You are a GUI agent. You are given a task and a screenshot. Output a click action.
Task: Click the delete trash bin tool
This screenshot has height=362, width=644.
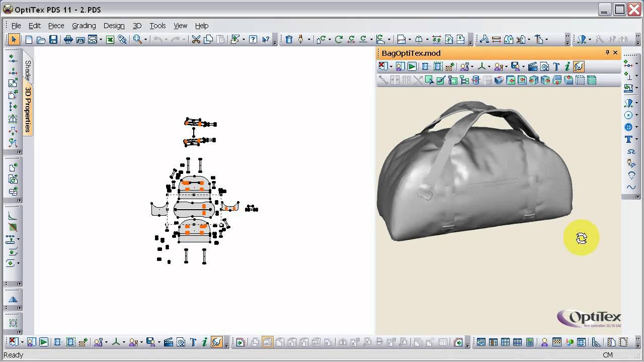point(289,39)
